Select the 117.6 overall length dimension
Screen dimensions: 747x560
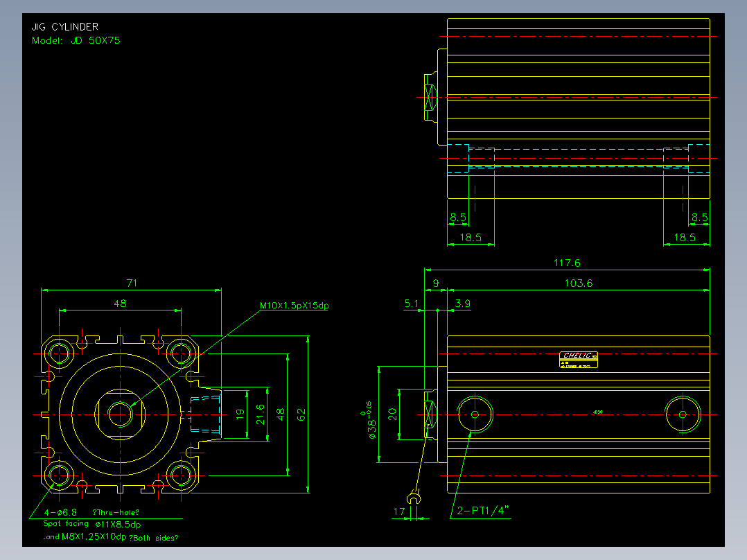[x=567, y=263]
